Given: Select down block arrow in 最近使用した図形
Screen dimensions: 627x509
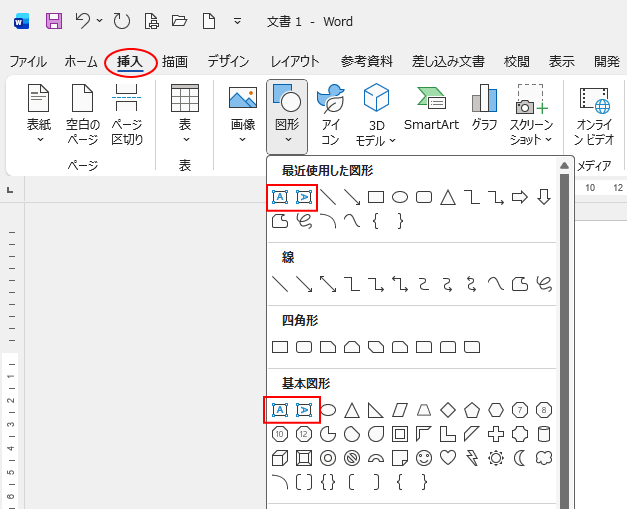Looking at the screenshot, I should click(544, 197).
